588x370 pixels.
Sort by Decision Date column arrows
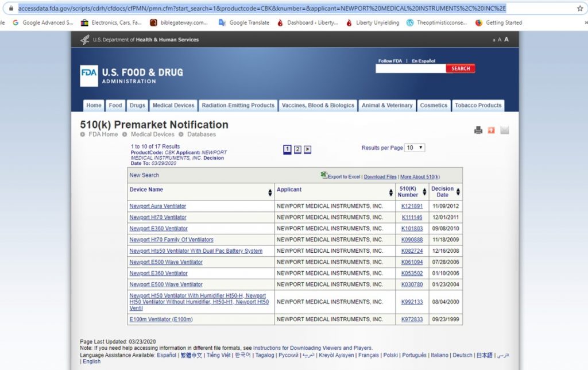pyautogui.click(x=458, y=192)
